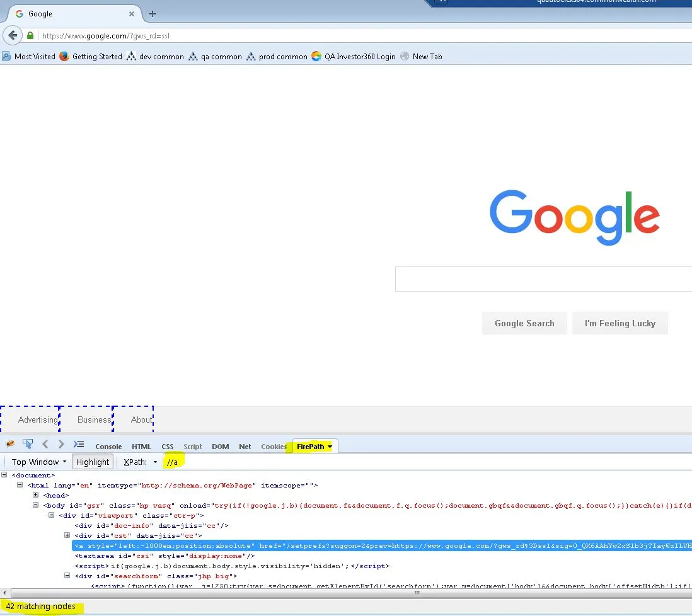692x616 pixels.
Task: Click the green padlock security icon
Action: [30, 36]
